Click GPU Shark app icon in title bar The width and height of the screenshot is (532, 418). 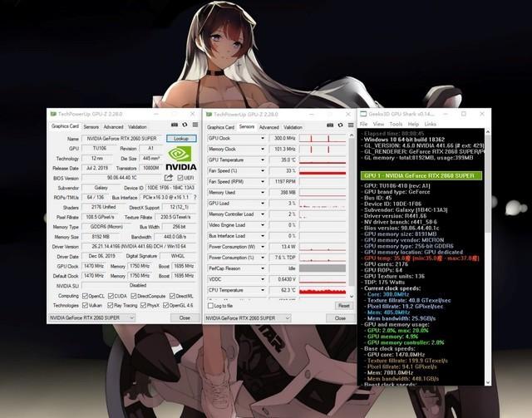pyautogui.click(x=363, y=114)
